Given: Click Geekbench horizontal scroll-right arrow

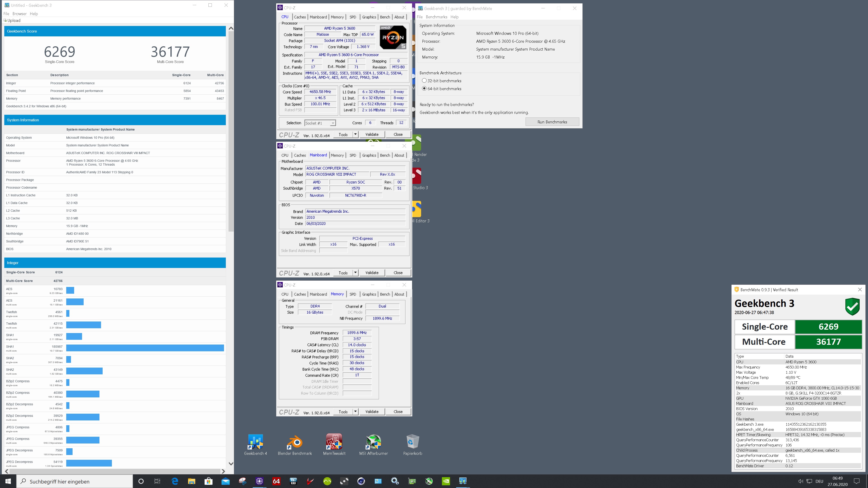Looking at the screenshot, I should point(223,471).
